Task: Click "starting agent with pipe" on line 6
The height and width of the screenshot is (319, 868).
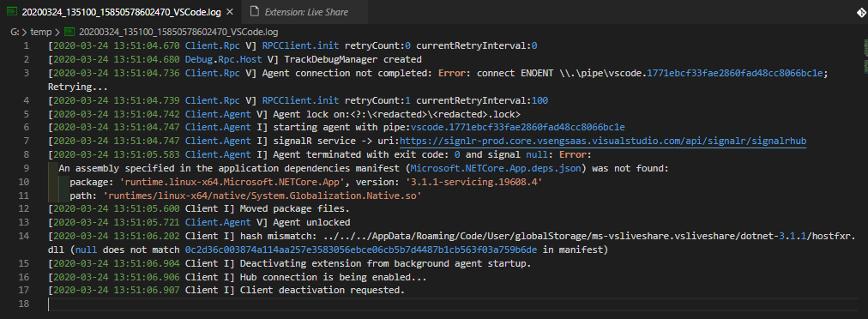Action: pos(339,128)
